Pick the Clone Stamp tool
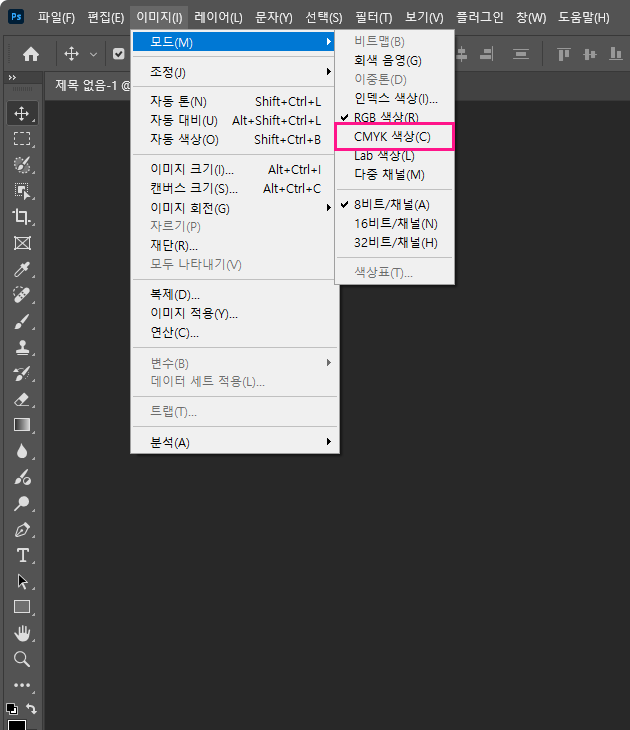The image size is (630, 730). coord(22,347)
